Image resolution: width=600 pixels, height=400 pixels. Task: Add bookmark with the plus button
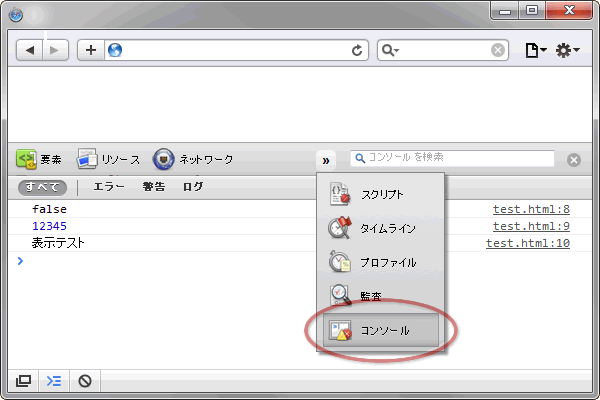pyautogui.click(x=91, y=50)
